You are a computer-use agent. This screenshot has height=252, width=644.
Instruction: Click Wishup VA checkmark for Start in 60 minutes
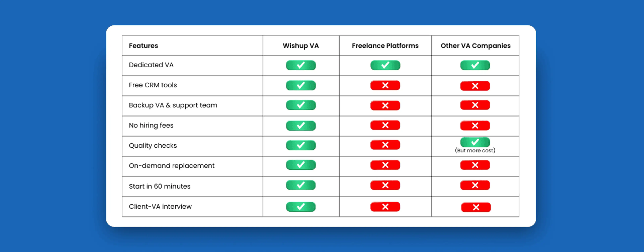pos(301,185)
